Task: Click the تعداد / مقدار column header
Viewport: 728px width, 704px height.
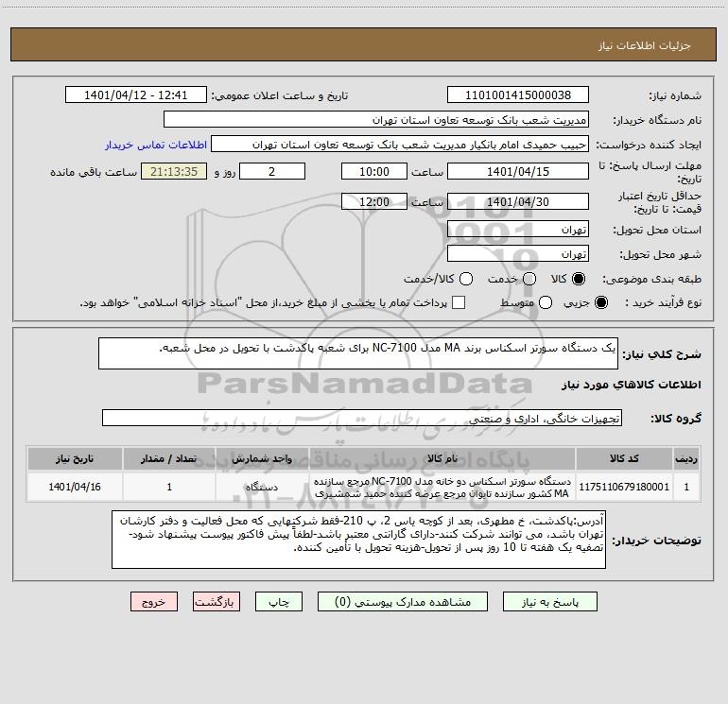Action: (x=169, y=458)
